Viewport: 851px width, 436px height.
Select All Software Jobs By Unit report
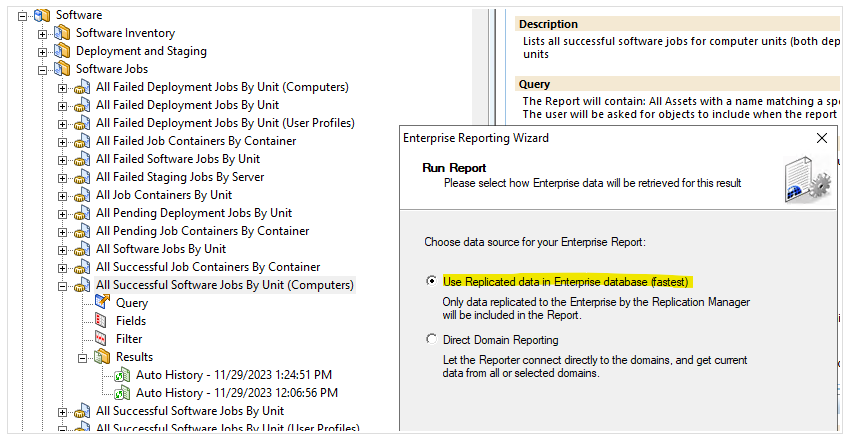160,249
